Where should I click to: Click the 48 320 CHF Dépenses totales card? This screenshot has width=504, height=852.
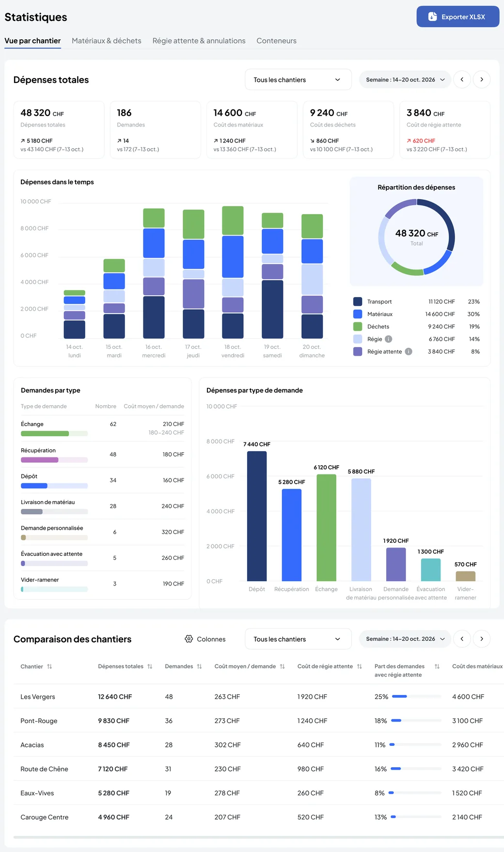tap(59, 130)
